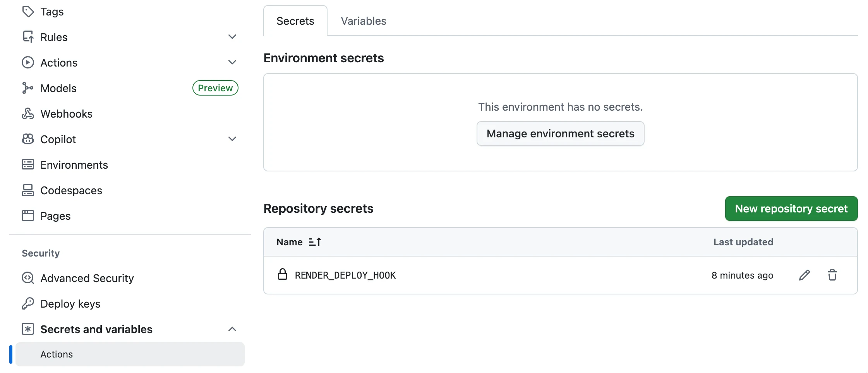Click the Tags tag icon
The width and height of the screenshot is (868, 373).
coord(28,12)
